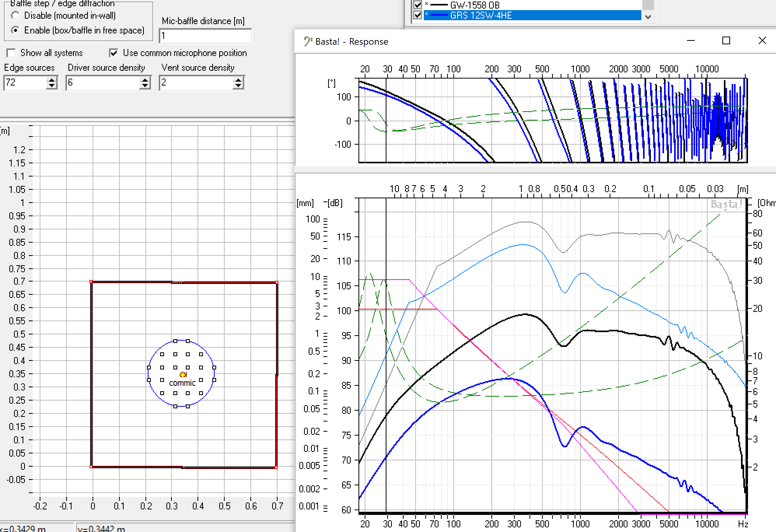The image size is (776, 532).
Task: Select GRS 12SW-4HE entry in system list
Action: tap(532, 16)
